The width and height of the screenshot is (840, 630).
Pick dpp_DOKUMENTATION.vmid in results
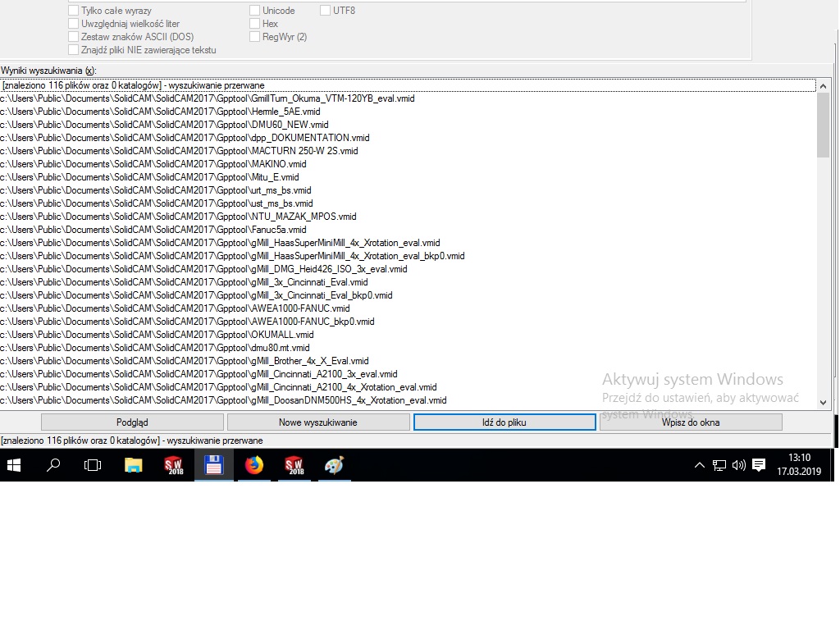pyautogui.click(x=408, y=138)
